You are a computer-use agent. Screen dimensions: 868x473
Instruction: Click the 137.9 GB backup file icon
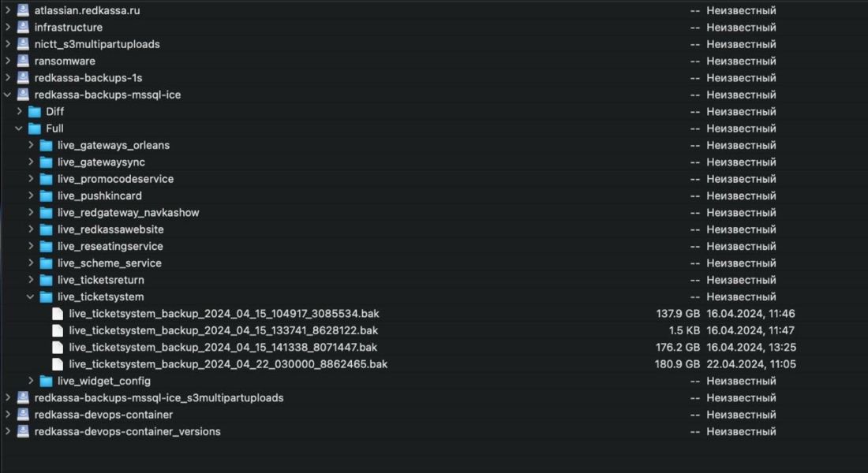pyautogui.click(x=58, y=314)
